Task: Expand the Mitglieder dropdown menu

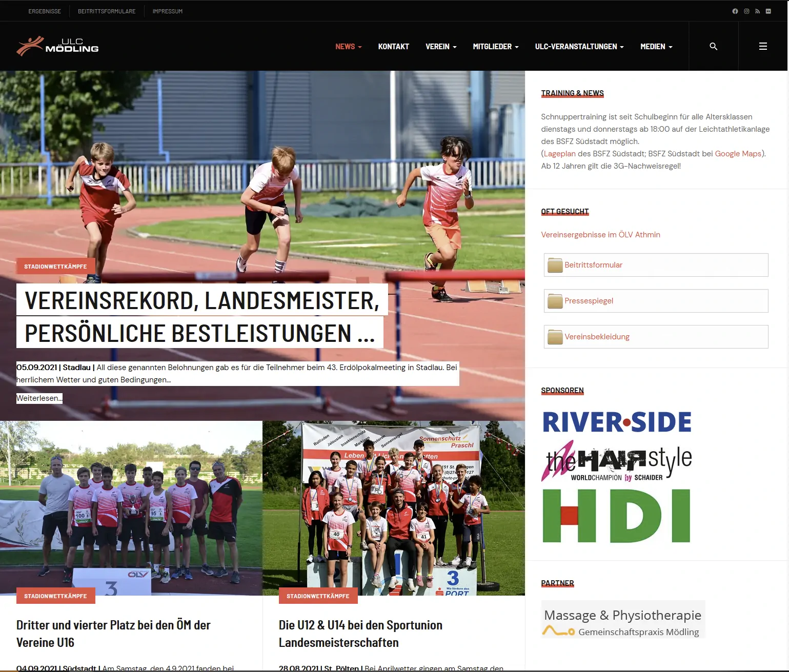Action: point(496,47)
